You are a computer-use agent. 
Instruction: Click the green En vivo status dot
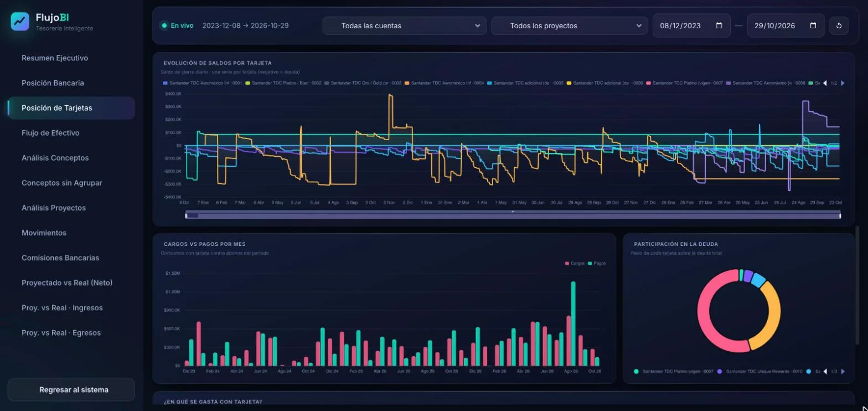pyautogui.click(x=164, y=25)
